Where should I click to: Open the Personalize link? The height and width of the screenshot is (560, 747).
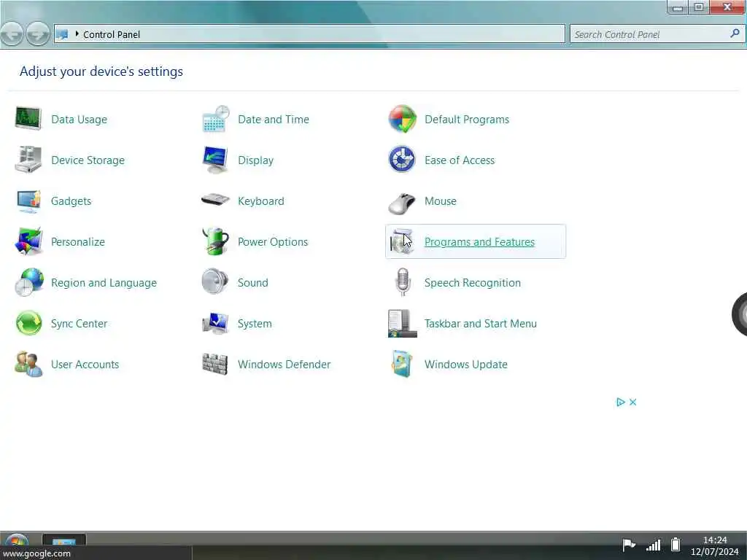[77, 242]
